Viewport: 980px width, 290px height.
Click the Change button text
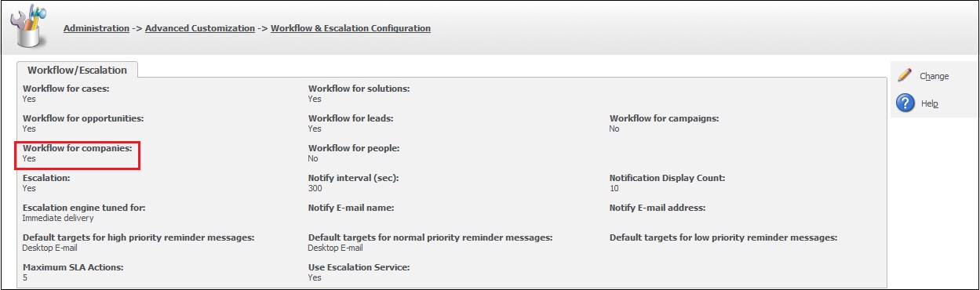pyautogui.click(x=934, y=76)
